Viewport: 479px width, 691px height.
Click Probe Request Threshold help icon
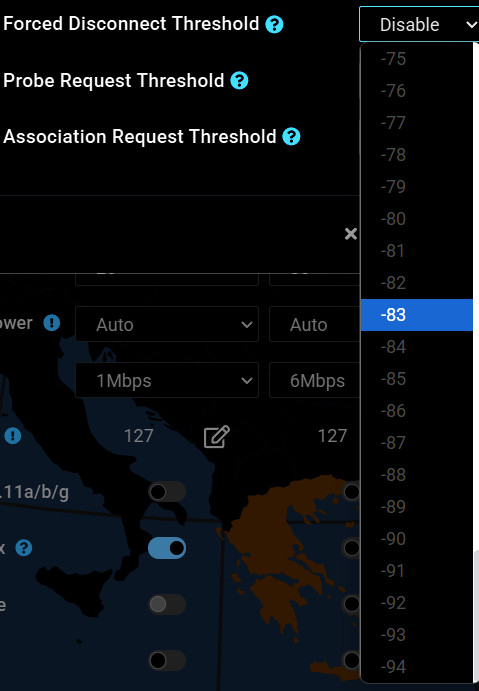239,81
